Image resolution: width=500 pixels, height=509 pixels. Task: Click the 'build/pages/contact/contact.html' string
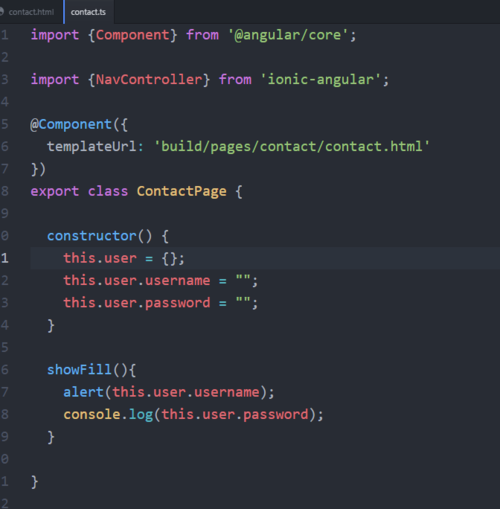(292, 146)
